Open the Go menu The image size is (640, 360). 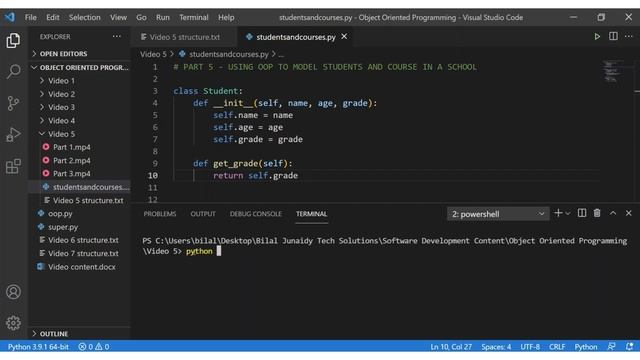click(x=141, y=18)
